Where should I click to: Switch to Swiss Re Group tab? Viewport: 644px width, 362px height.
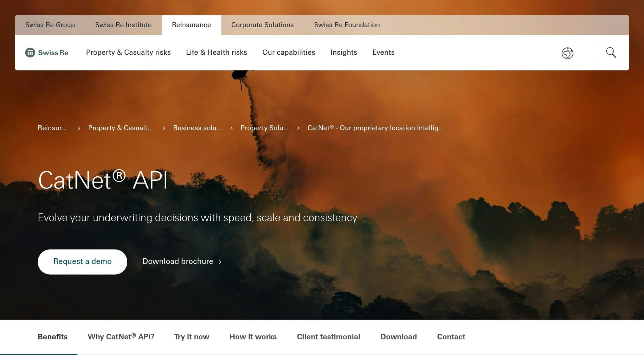[50, 25]
